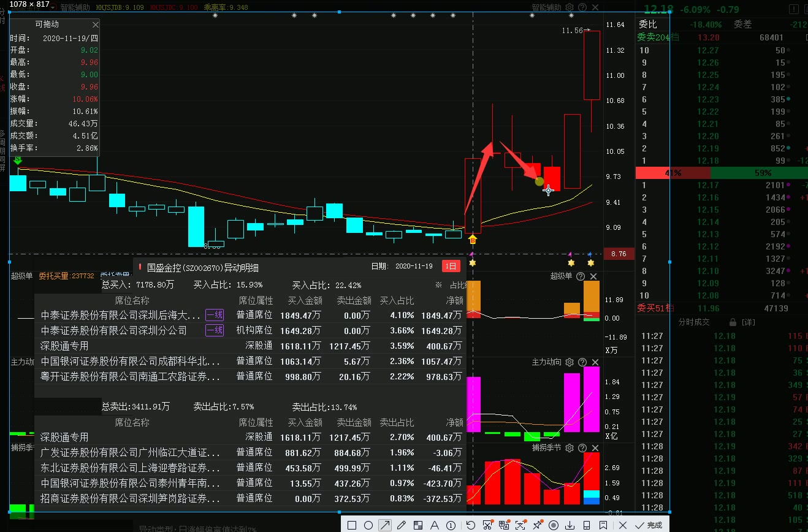This screenshot has height=532, width=808.
Task: Select the 广发证券广州临江大道 seller row
Action: [x=250, y=452]
